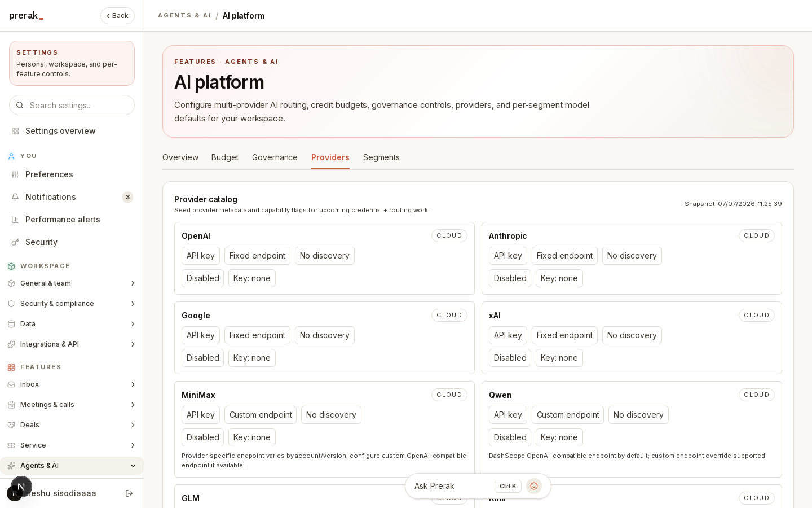Click the OpenAI provider name
The height and width of the screenshot is (508, 812).
tap(196, 236)
